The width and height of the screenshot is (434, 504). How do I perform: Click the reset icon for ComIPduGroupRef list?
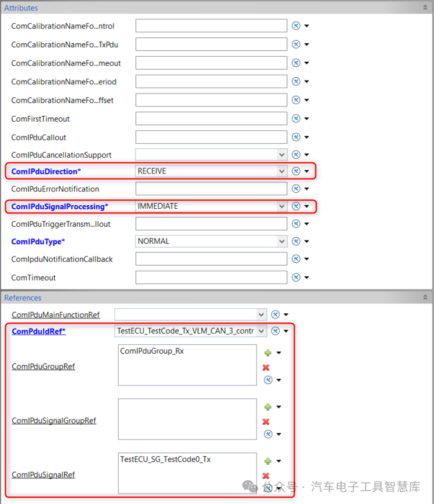point(268,380)
